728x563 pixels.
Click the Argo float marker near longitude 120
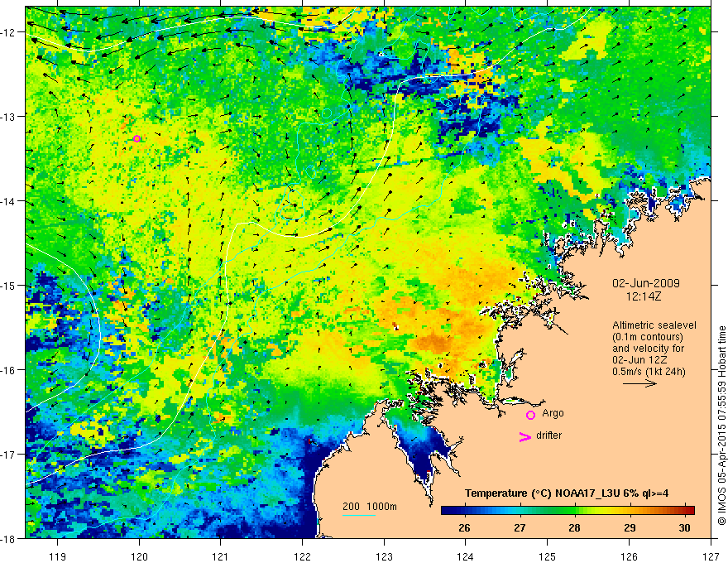coord(136,138)
